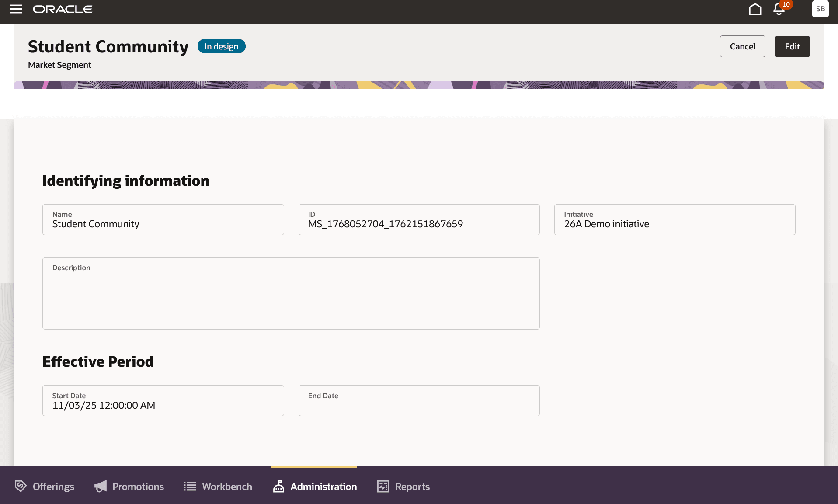Click the Promotions megaphone icon
The width and height of the screenshot is (838, 504).
tap(100, 486)
